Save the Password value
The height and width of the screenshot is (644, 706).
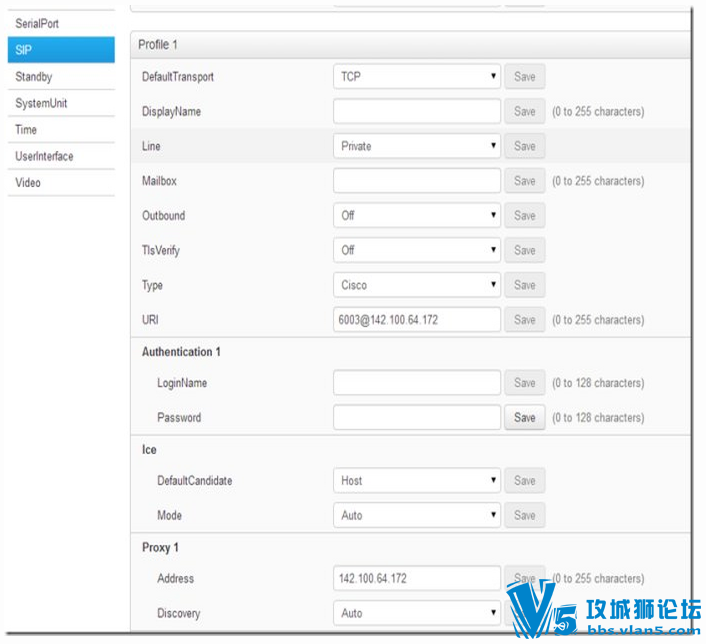point(525,417)
